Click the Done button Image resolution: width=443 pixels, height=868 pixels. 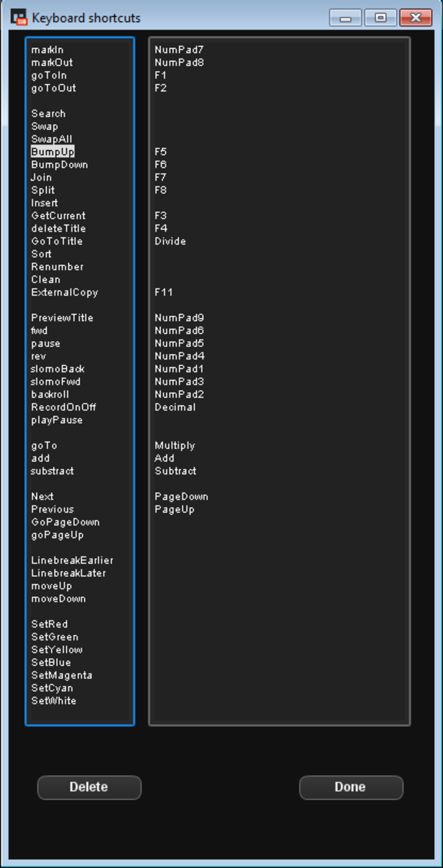pyautogui.click(x=351, y=787)
